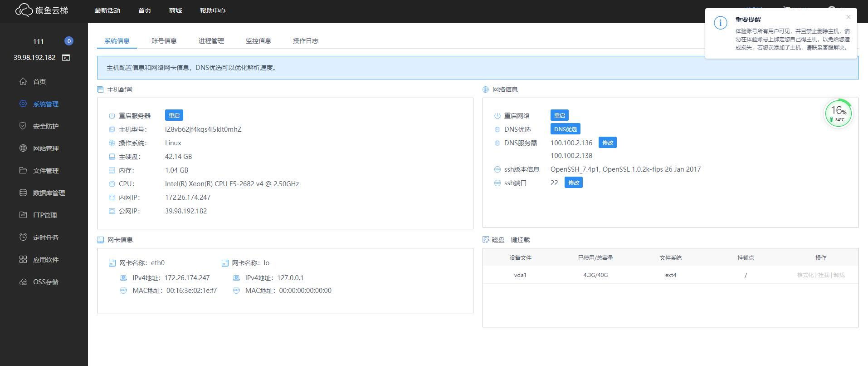Click host model iZ8vb62jf4kqs4l5klt0mhZ
This screenshot has height=366, width=868.
tap(203, 129)
